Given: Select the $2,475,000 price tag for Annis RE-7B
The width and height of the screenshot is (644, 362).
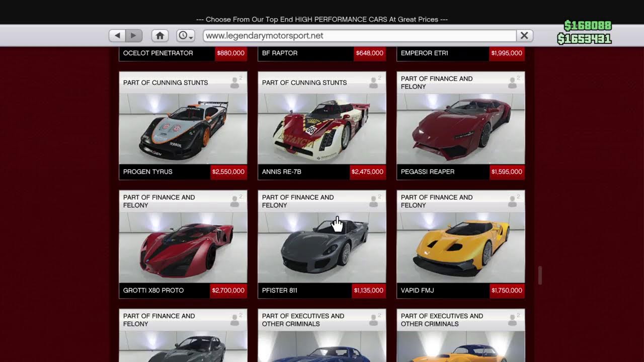Looking at the screenshot, I should [368, 172].
